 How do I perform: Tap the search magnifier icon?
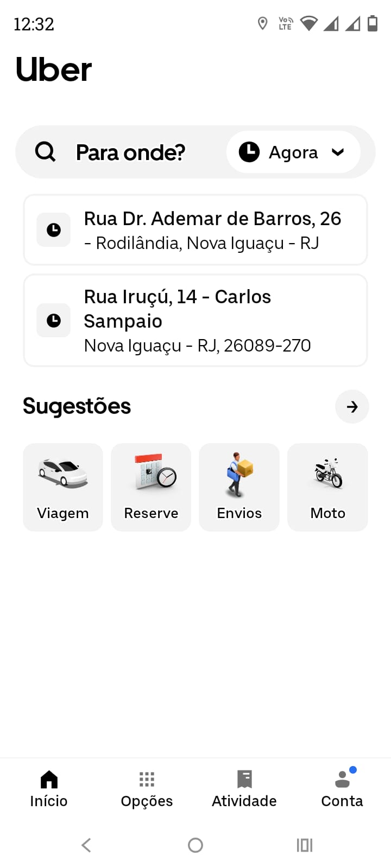tap(46, 152)
